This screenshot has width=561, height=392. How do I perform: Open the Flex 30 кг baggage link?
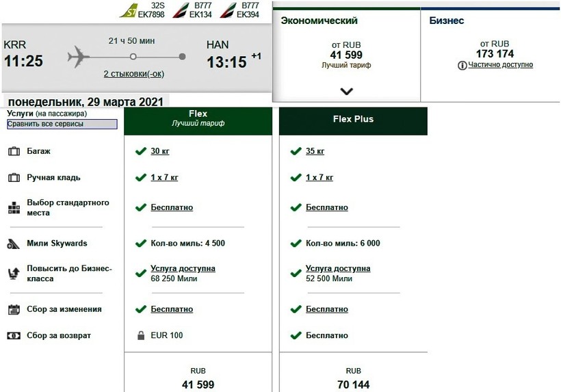160,151
